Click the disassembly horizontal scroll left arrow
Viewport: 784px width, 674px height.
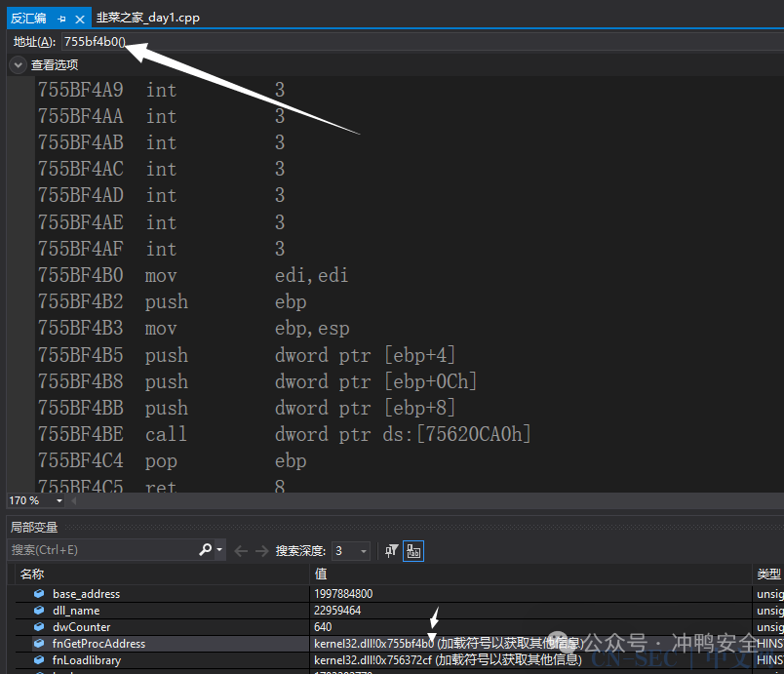(74, 500)
